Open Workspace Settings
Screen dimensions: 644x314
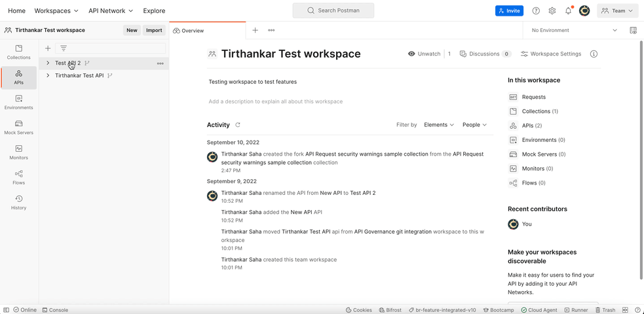[551, 54]
